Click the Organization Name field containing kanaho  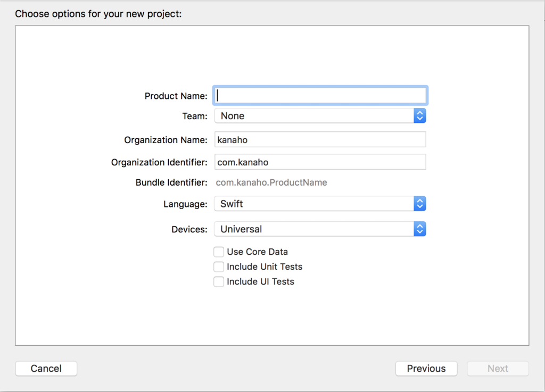pyautogui.click(x=320, y=140)
